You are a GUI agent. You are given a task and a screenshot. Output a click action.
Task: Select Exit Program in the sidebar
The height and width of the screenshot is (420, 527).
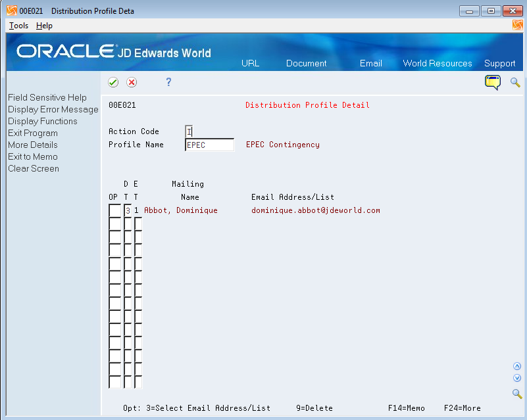point(33,133)
